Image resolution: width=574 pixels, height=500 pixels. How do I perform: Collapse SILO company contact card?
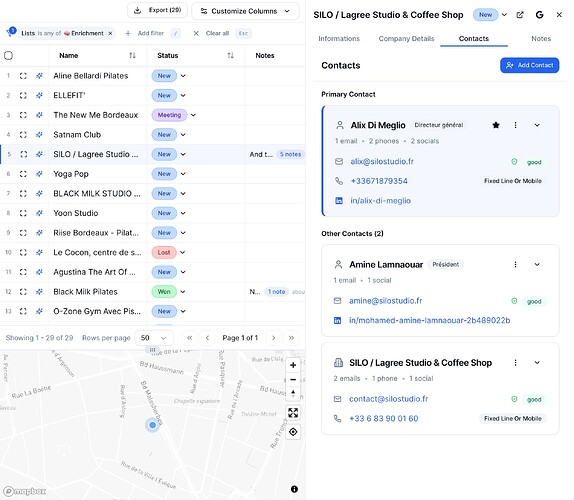(537, 362)
